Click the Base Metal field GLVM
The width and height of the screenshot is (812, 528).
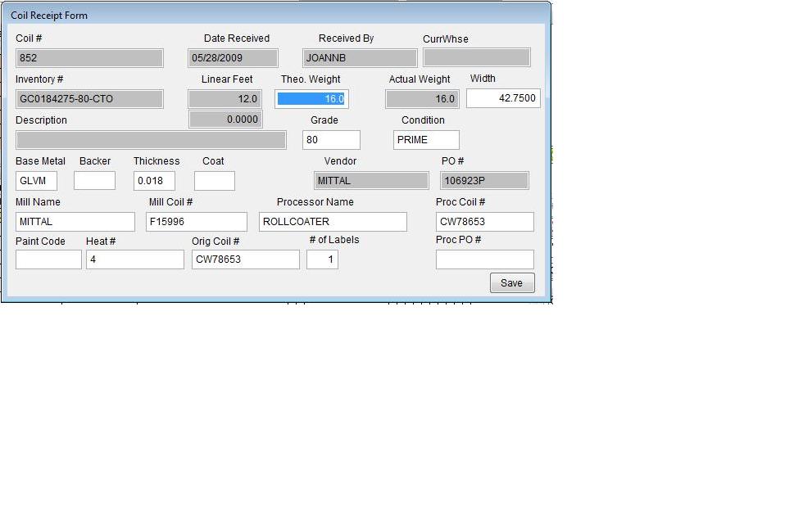[x=36, y=181]
